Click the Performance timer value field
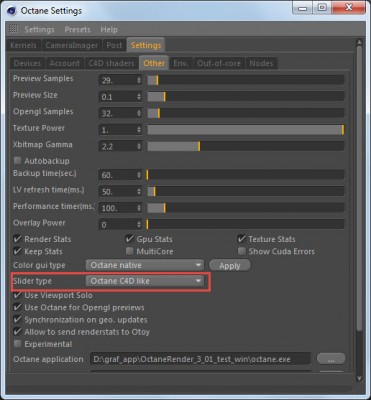This screenshot has width=371, height=400. click(x=117, y=208)
